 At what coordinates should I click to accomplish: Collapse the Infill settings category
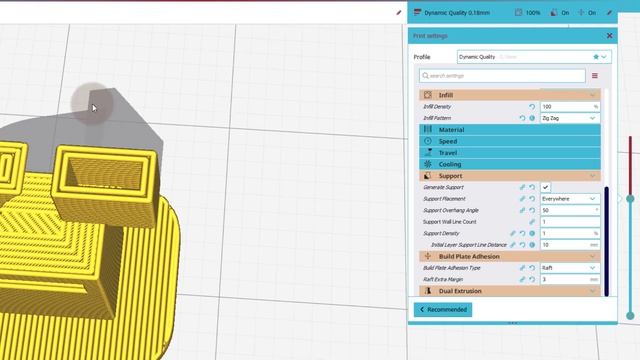pyautogui.click(x=510, y=95)
